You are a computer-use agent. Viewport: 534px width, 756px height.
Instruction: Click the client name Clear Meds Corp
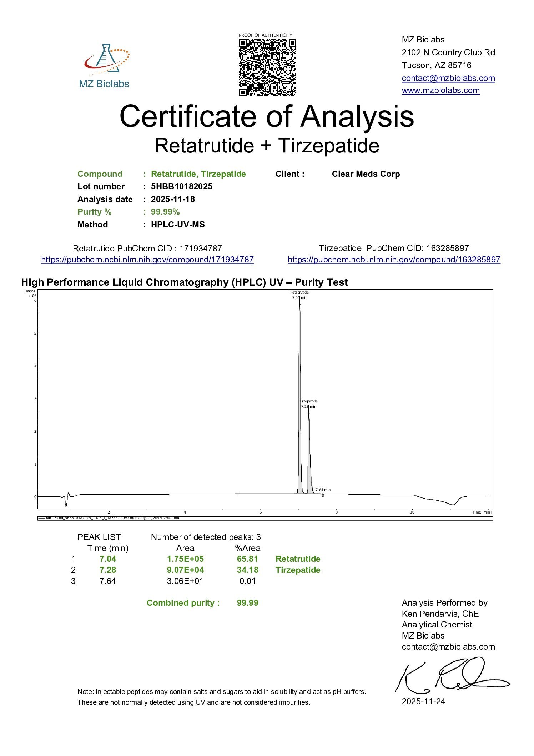point(366,174)
